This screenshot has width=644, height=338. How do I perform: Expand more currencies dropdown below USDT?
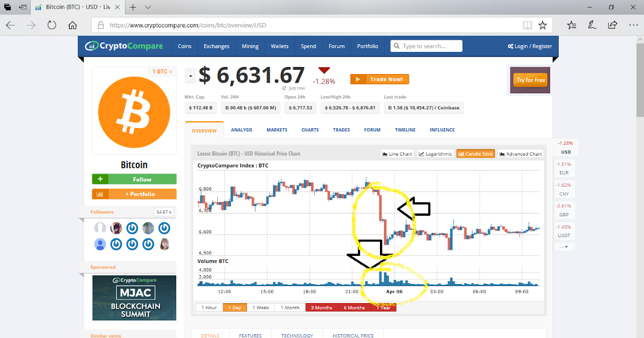565,247
